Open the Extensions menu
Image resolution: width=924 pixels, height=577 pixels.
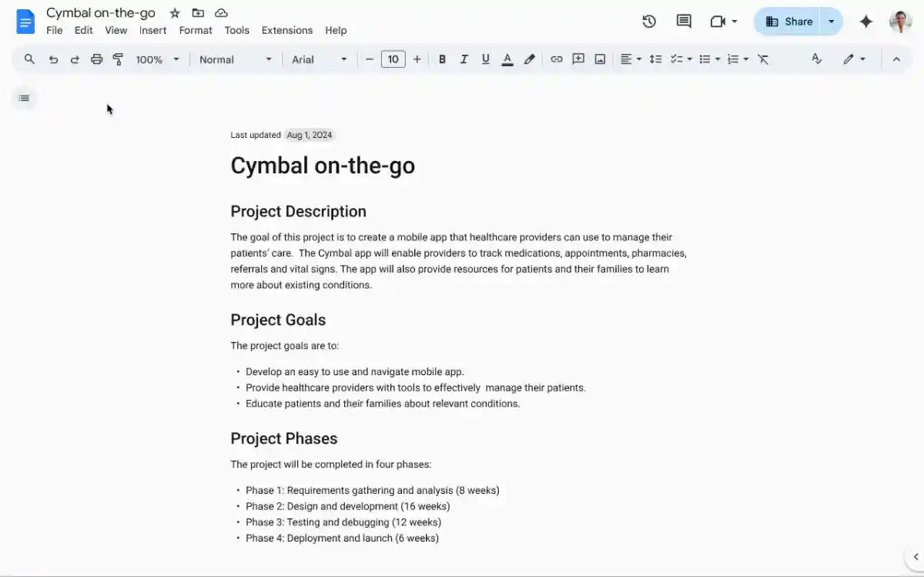[286, 30]
